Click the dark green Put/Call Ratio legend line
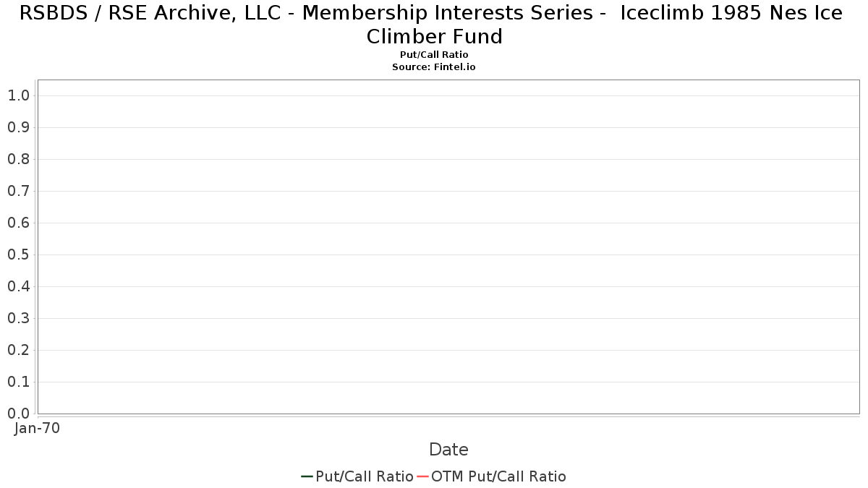Image resolution: width=868 pixels, height=488 pixels. [x=307, y=476]
